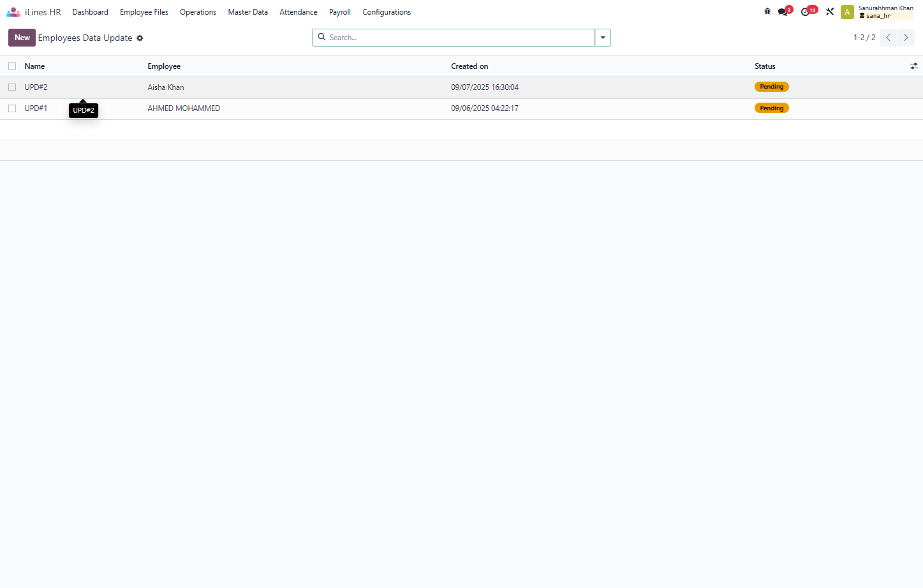Open the gear actions menu beside title
Image resolution: width=923 pixels, height=588 pixels.
[x=140, y=38]
